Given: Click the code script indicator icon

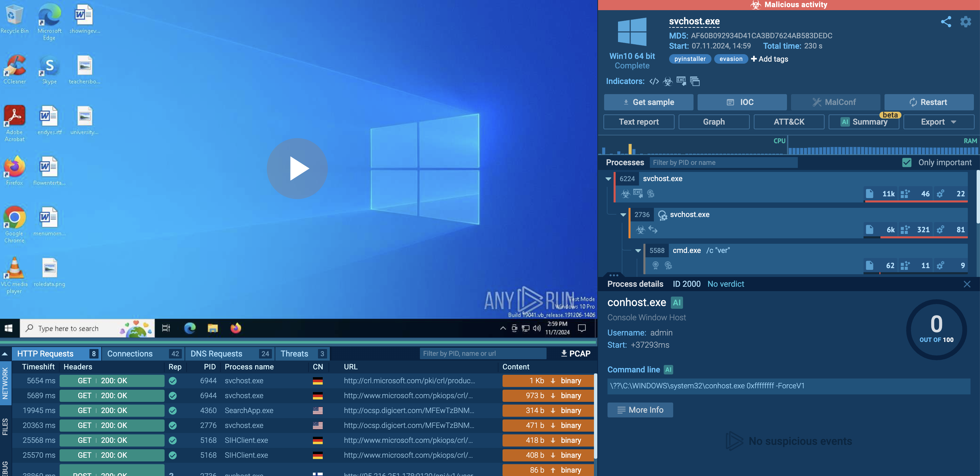Looking at the screenshot, I should pyautogui.click(x=654, y=81).
